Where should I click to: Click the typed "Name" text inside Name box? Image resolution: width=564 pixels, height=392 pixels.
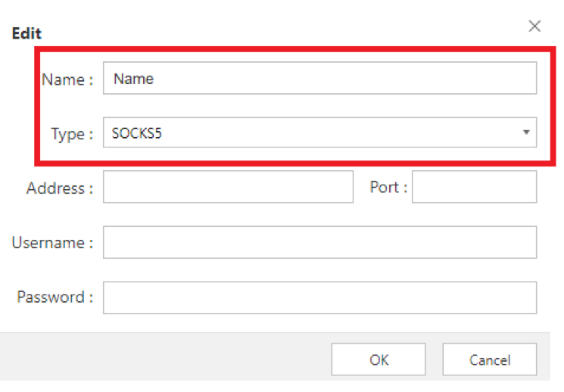pos(134,79)
